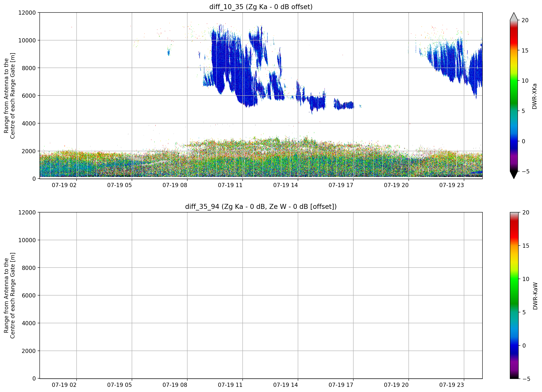Click the top plot '10000' y-axis tick
Viewport: 542px width, 392px height.
click(x=27, y=40)
